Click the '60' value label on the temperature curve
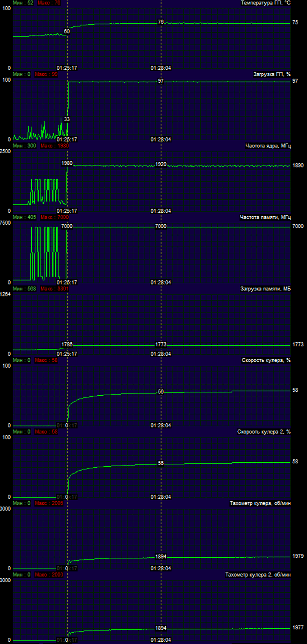Screen dimensions: 307x644 (x=67, y=32)
